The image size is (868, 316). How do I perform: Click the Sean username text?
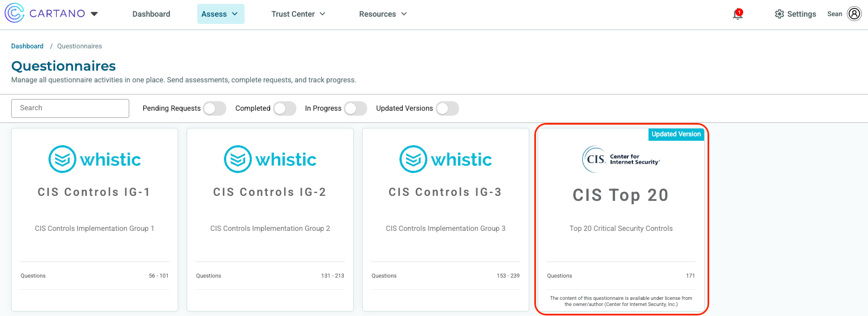coord(835,14)
